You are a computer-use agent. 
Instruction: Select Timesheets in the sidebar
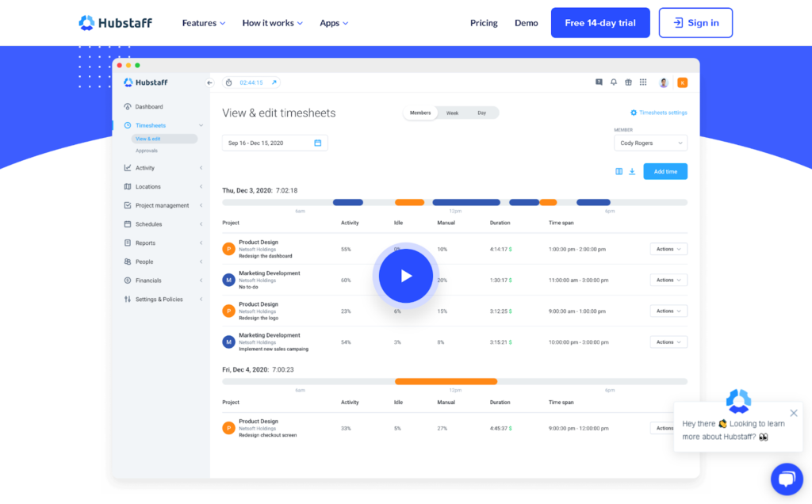click(151, 125)
